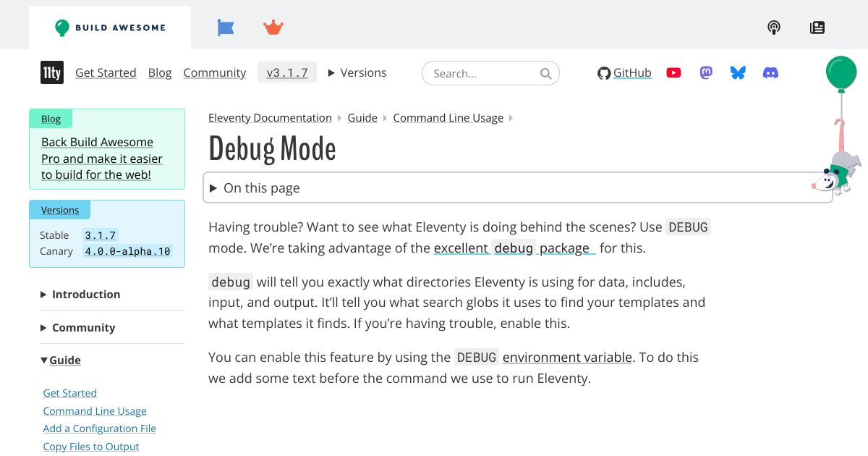Screen dimensions: 868x456
Task: Open the Back Build Awesome Pro blog link
Action: pyautogui.click(x=102, y=159)
